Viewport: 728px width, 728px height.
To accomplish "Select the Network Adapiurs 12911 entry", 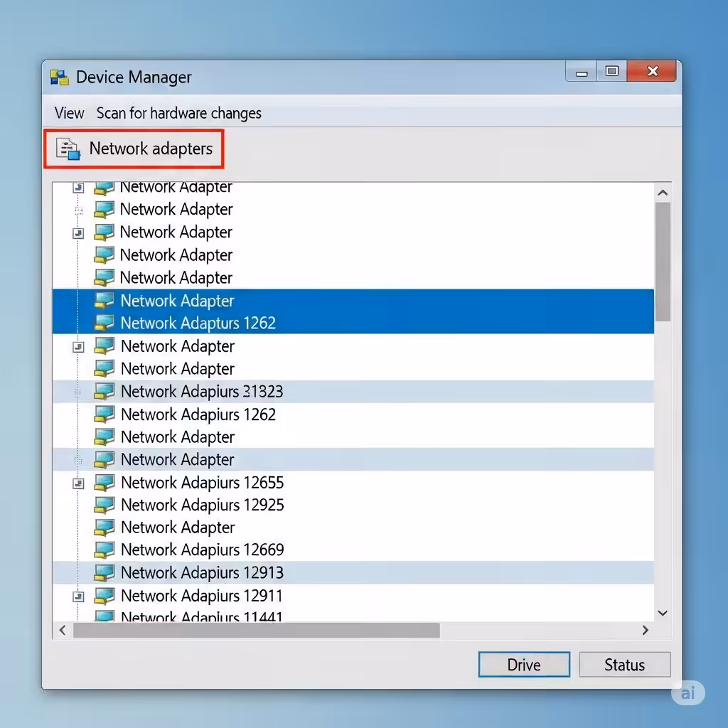I will click(x=353, y=596).
